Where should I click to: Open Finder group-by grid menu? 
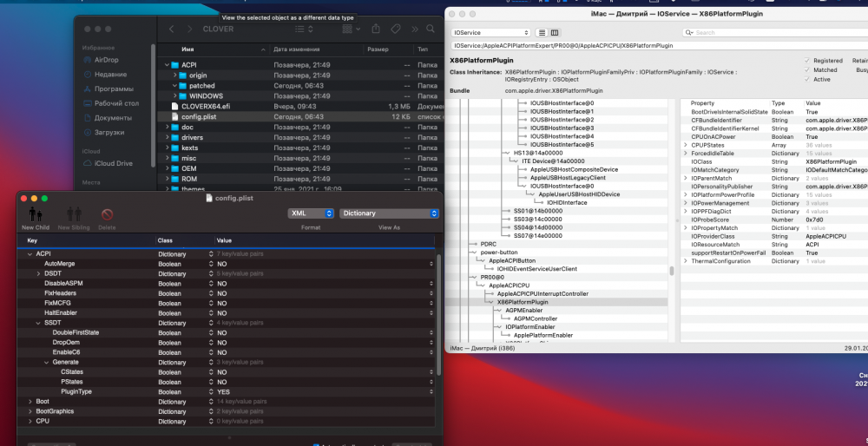tap(352, 29)
